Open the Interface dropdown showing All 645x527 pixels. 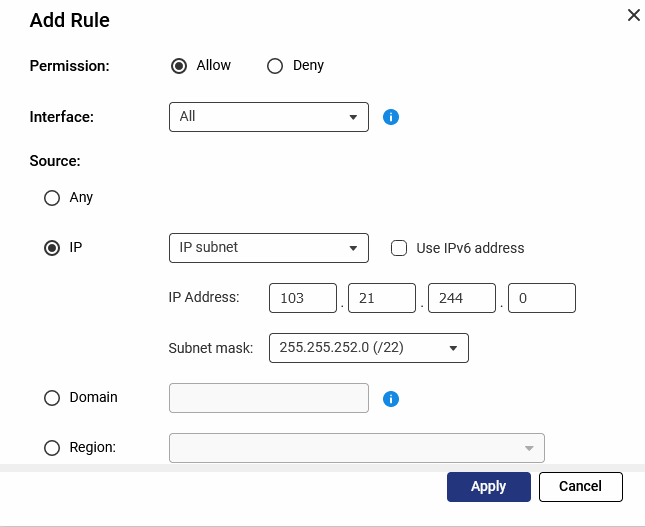269,117
